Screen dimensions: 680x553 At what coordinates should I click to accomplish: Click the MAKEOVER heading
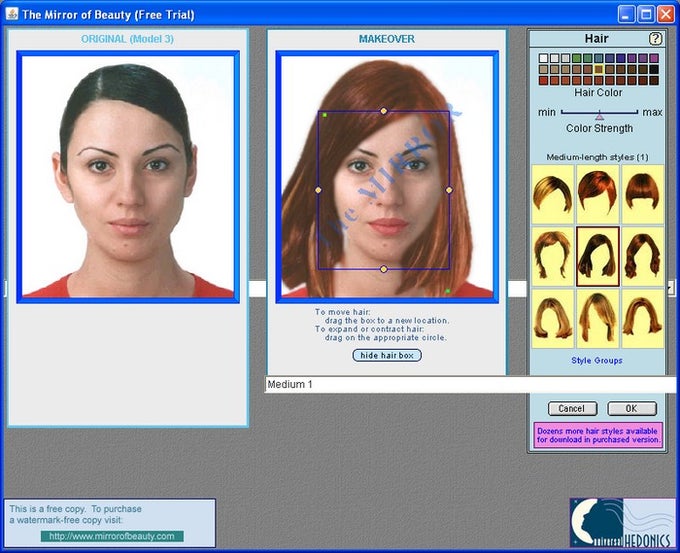click(x=387, y=39)
